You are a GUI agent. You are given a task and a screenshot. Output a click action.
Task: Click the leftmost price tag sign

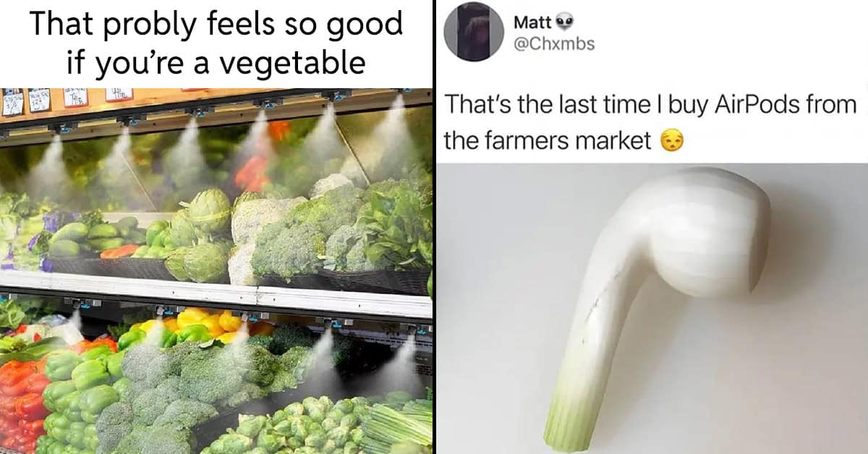[12, 103]
